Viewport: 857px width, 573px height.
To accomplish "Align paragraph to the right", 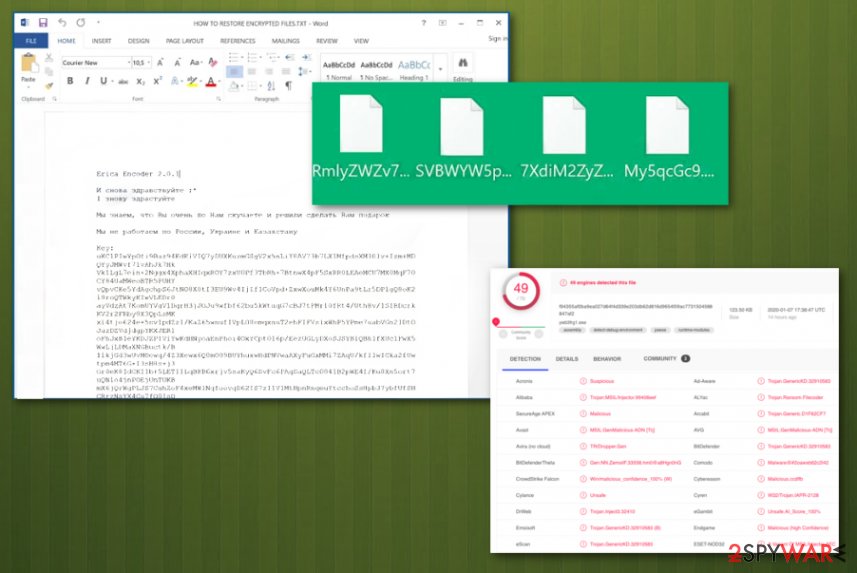I will click(x=269, y=72).
